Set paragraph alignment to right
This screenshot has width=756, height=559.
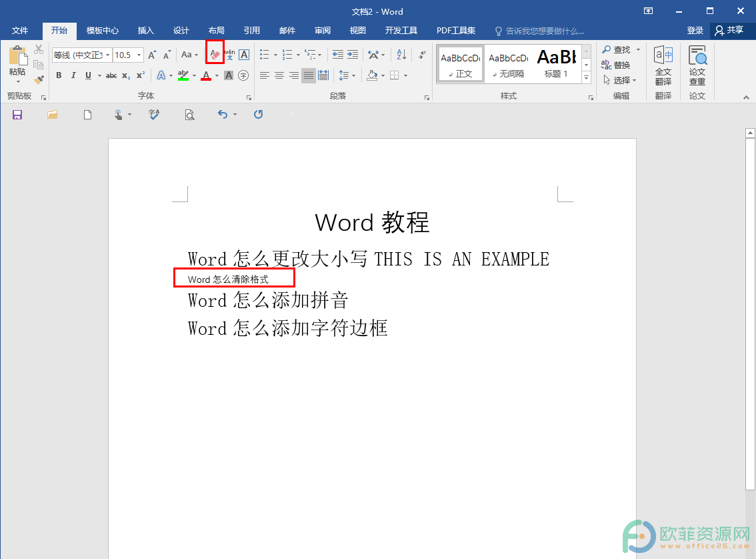tap(293, 75)
